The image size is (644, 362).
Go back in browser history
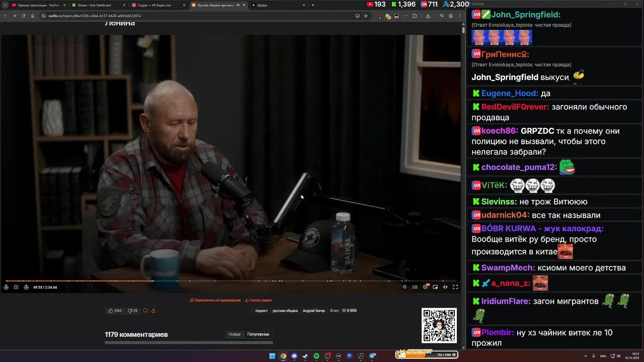pyautogui.click(x=6, y=16)
